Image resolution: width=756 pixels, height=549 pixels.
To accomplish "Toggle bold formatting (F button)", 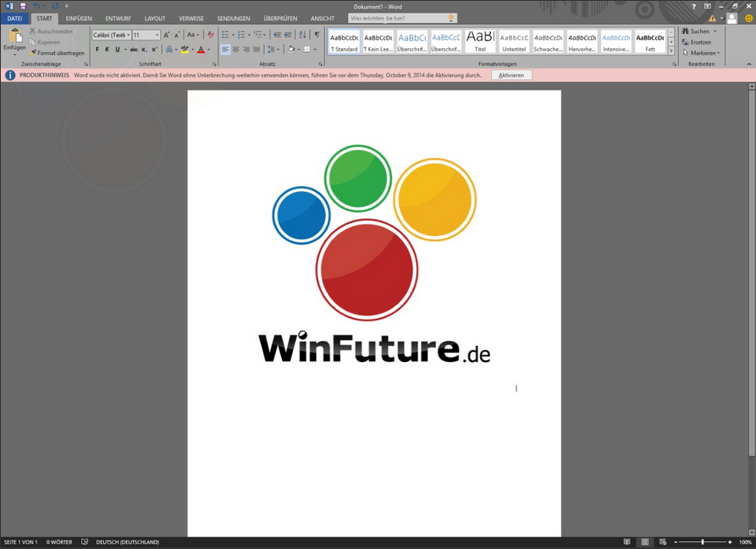I will 97,49.
